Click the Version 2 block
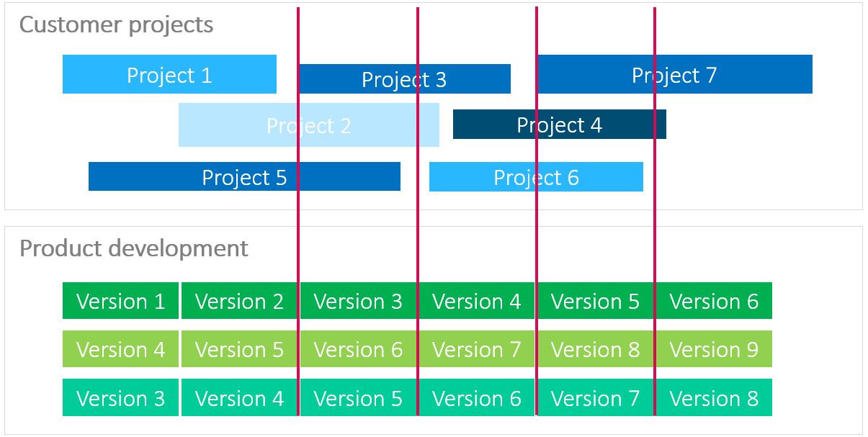 pyautogui.click(x=239, y=301)
